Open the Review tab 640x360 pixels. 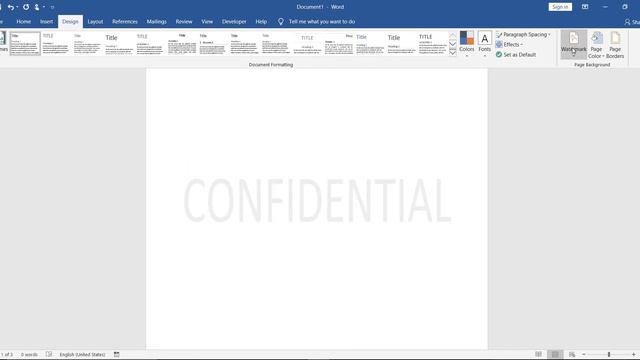[184, 22]
